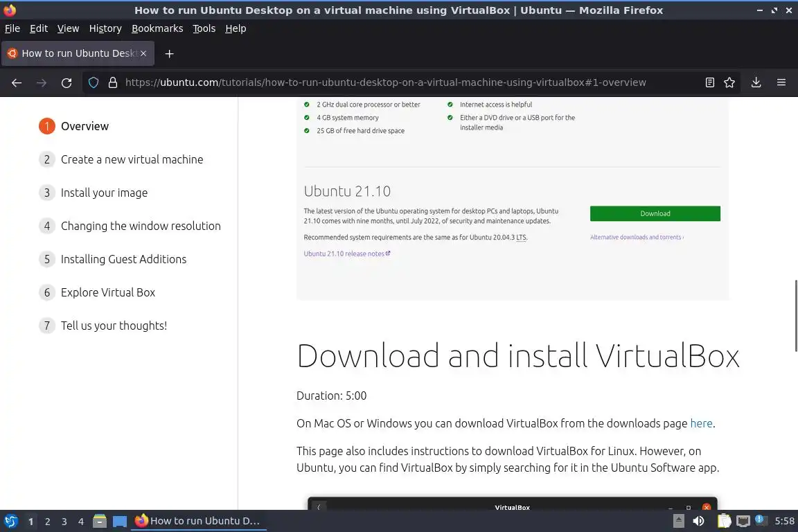Reload the current page
Screen dimensions: 798x532
66,82
